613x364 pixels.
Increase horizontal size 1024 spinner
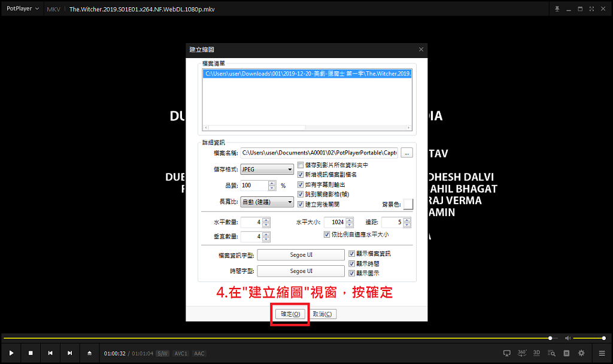tap(350, 220)
